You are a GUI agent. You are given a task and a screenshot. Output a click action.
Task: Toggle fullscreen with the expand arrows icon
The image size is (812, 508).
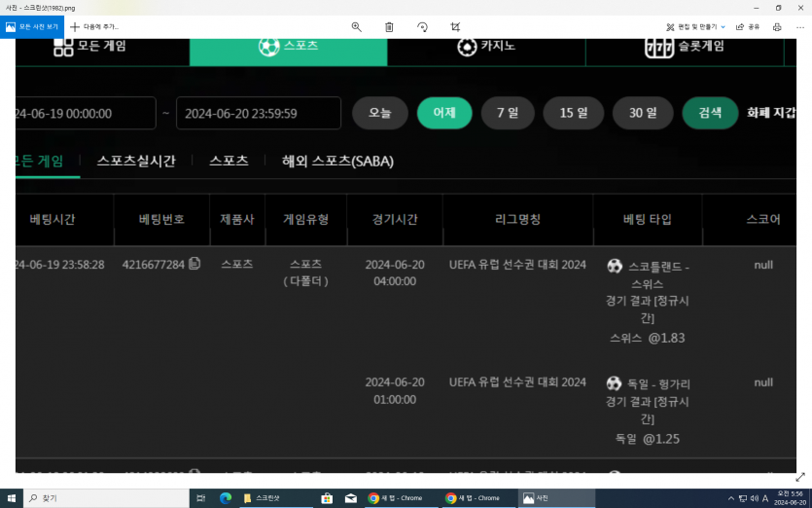point(800,477)
